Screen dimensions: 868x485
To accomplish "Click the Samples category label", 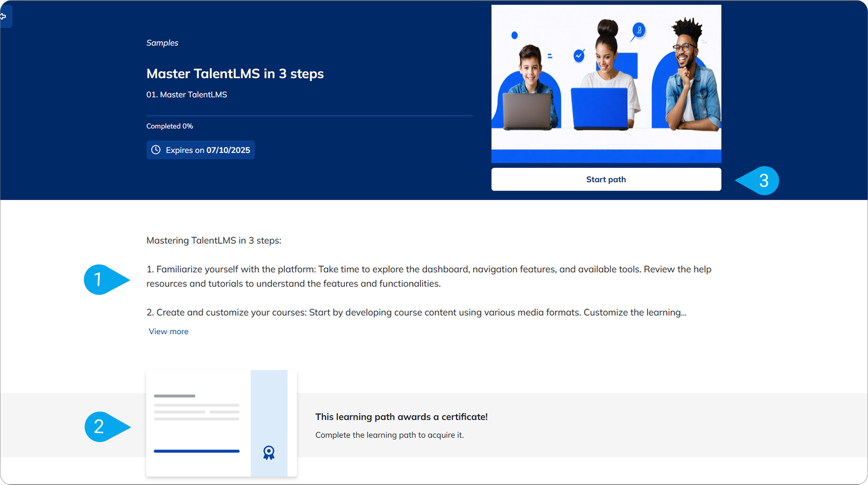I will [162, 43].
